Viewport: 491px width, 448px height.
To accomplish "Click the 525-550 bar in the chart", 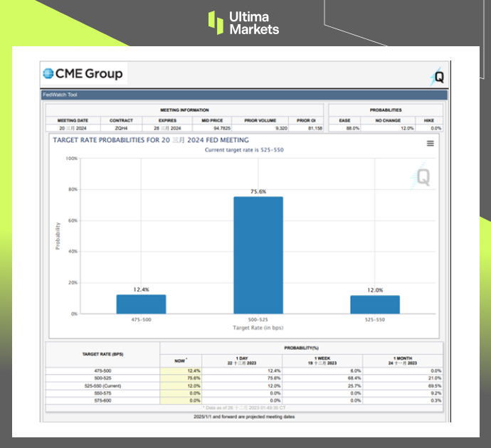I will click(x=375, y=304).
